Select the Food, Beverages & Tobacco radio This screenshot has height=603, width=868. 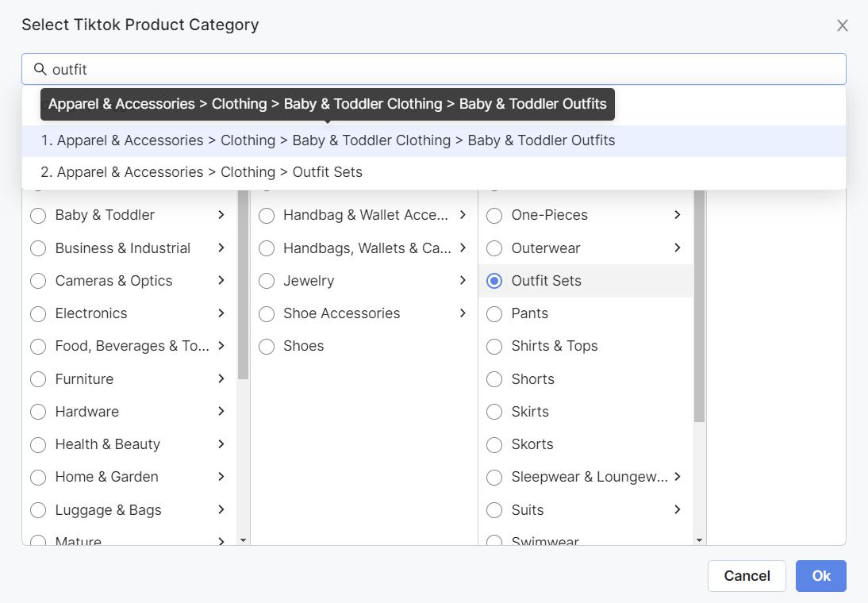(x=38, y=347)
